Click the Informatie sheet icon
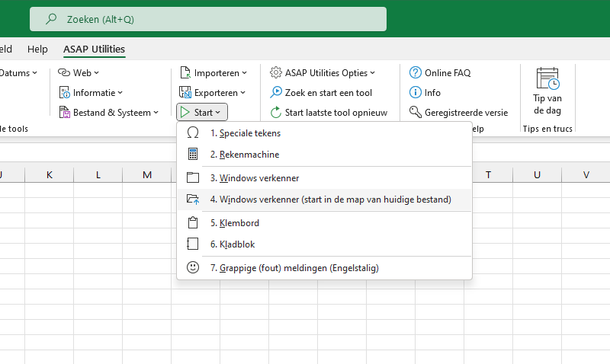 [x=64, y=92]
